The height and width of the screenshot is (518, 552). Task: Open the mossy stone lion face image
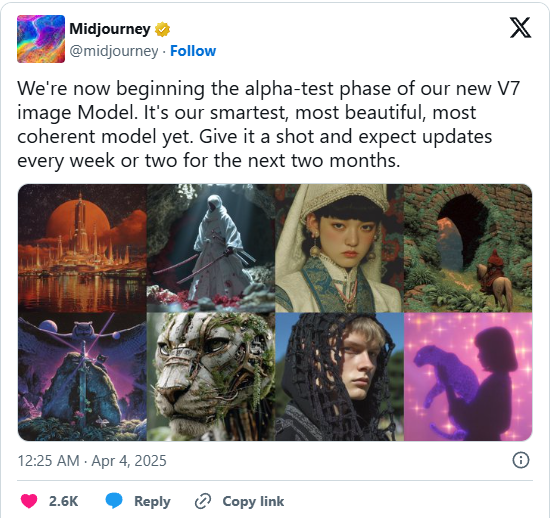point(211,377)
